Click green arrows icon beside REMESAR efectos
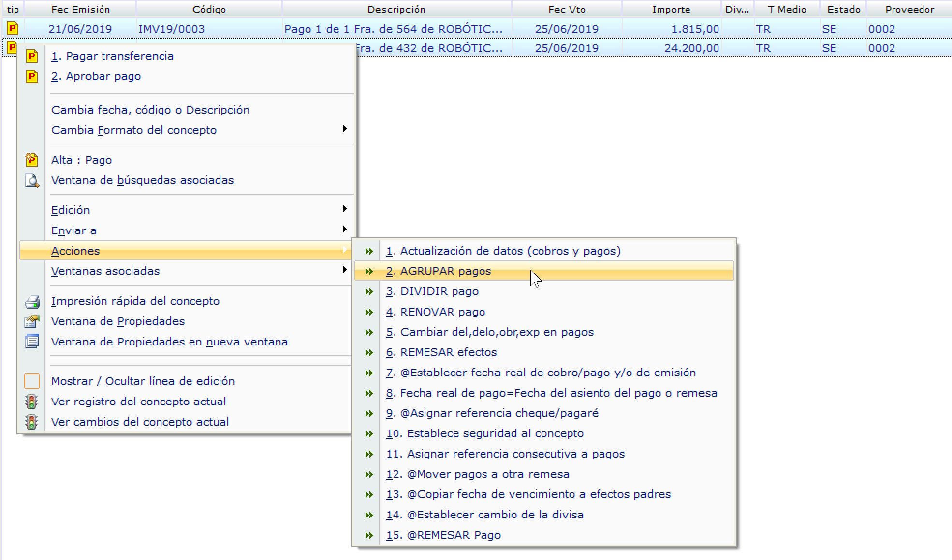This screenshot has height=560, width=952. tap(369, 353)
